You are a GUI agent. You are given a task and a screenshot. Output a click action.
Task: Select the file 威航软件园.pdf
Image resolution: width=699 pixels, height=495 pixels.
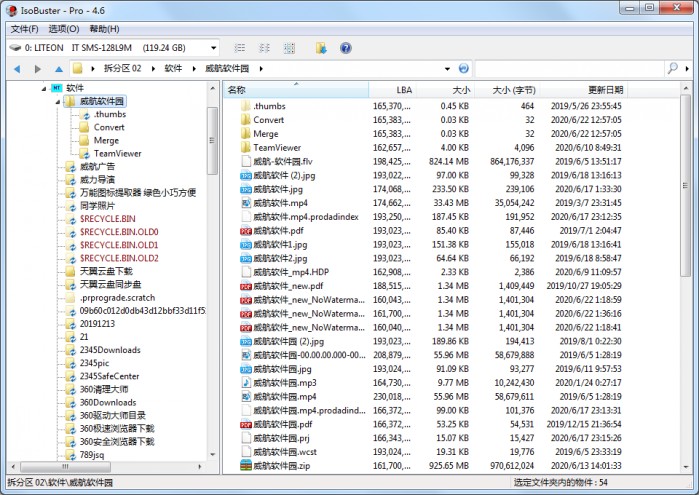point(283,424)
